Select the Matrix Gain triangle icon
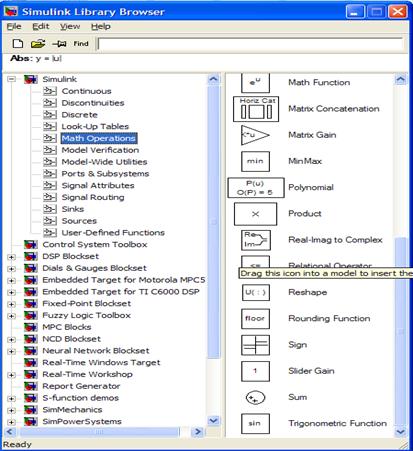The image size is (413, 451). [x=255, y=135]
